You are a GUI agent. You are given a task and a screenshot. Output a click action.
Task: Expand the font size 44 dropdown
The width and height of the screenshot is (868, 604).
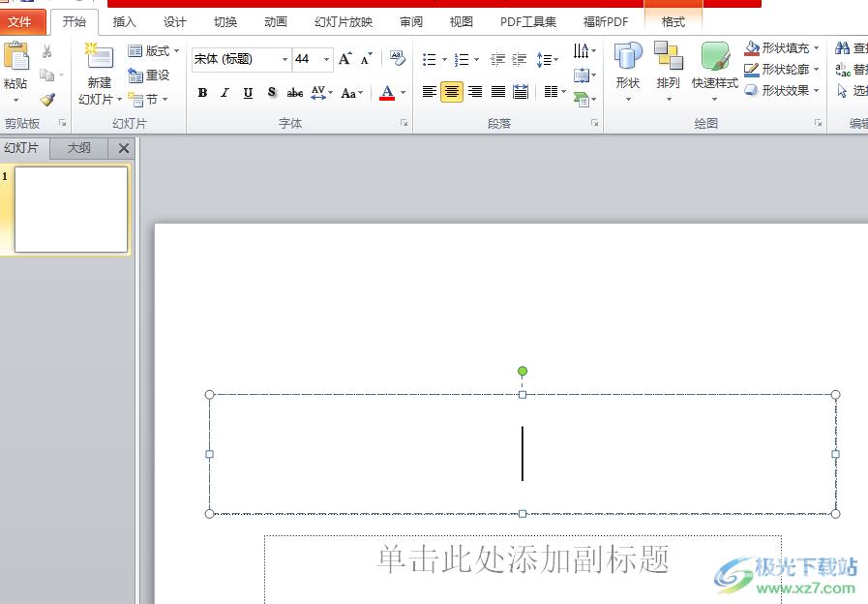click(x=327, y=59)
